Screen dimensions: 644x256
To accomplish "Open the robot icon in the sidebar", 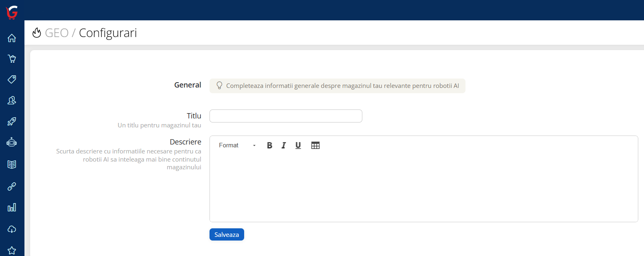I will [x=12, y=142].
